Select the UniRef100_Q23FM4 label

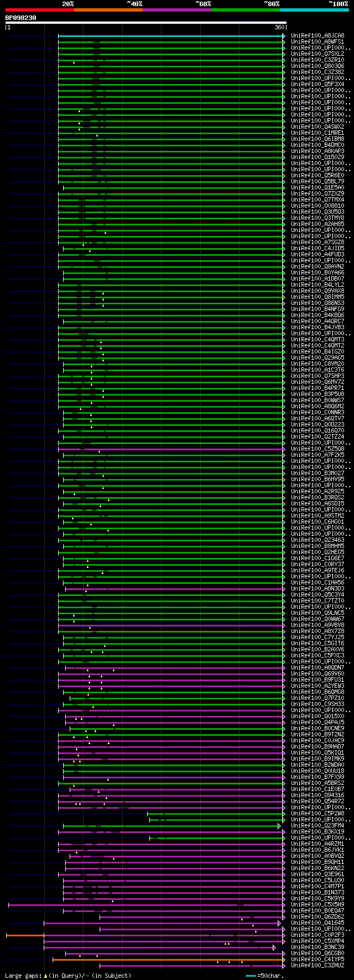(x=317, y=826)
